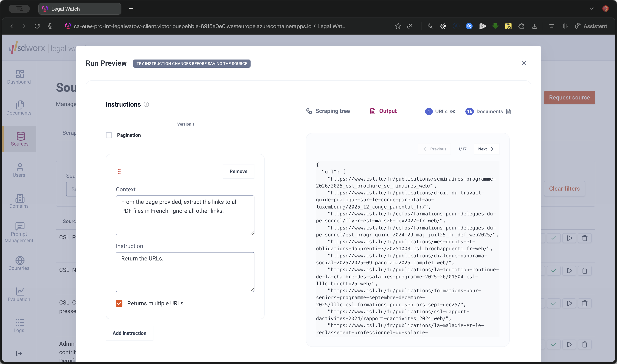The image size is (617, 364).
Task: Click the first URL line in the output
Action: click(406, 182)
